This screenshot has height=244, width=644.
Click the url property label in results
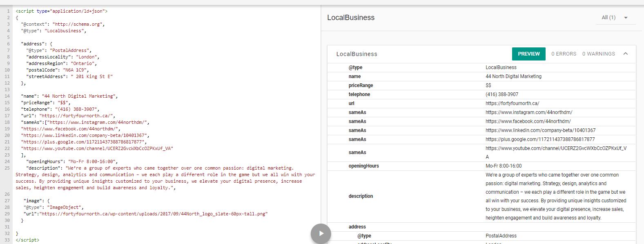351,103
